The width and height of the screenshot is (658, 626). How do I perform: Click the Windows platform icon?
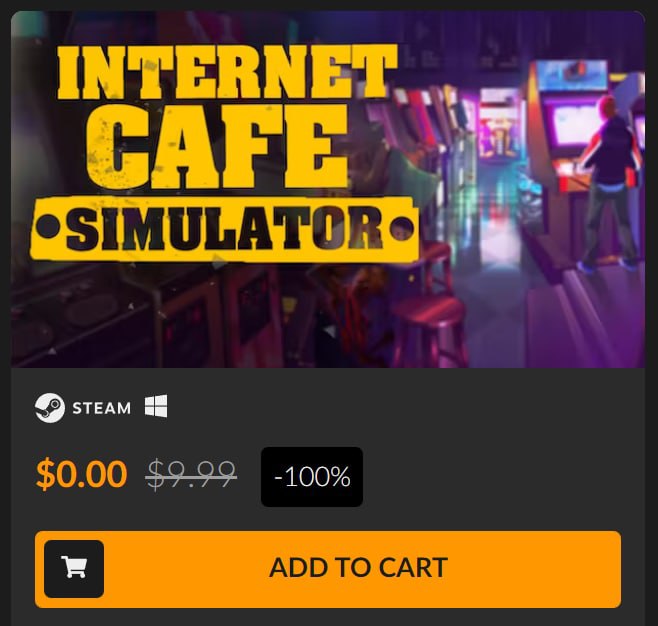pos(156,406)
